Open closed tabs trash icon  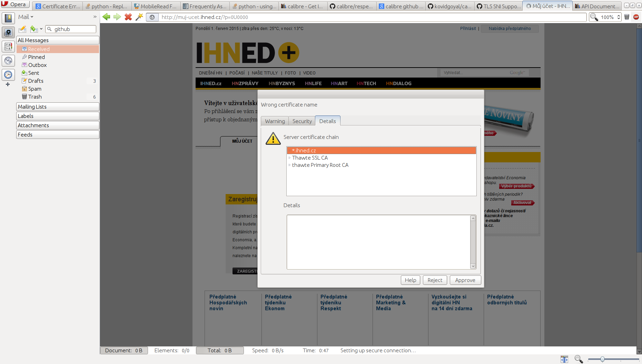[x=627, y=17]
